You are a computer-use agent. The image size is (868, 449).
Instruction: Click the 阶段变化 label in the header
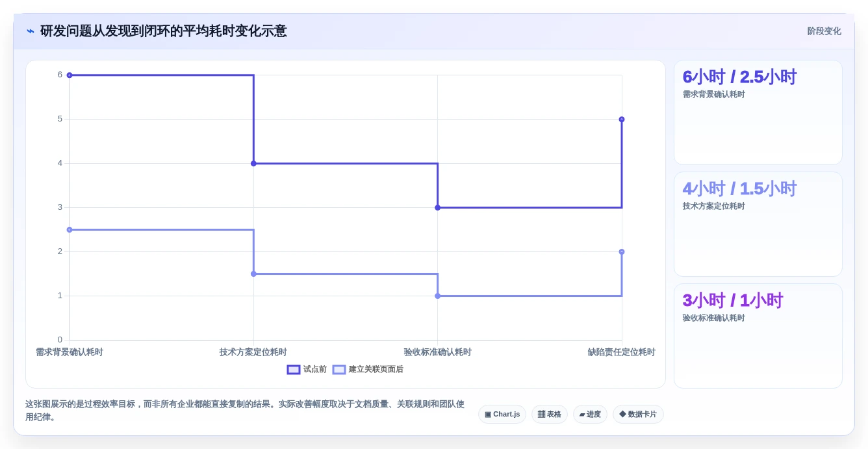pyautogui.click(x=824, y=31)
